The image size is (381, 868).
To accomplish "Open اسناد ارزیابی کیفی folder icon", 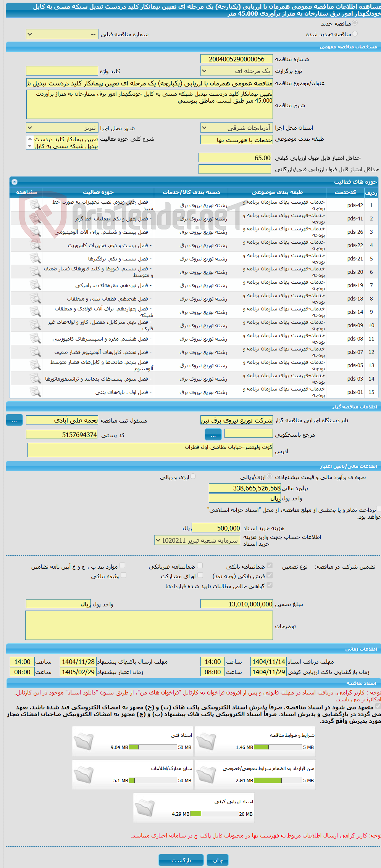I will (x=145, y=807).
